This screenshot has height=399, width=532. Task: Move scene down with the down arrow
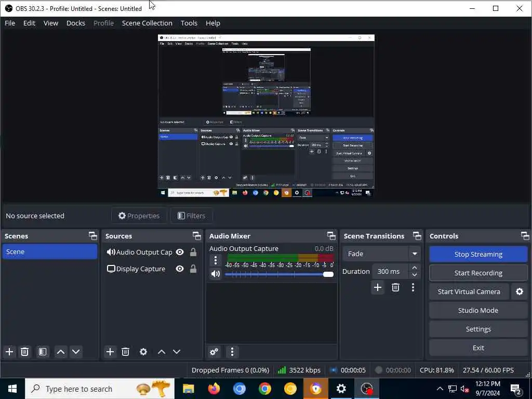76,352
